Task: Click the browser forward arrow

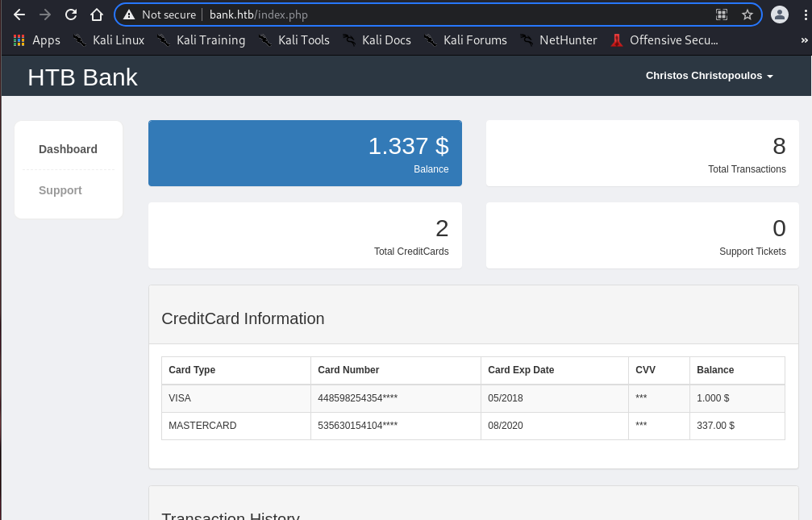Action: coord(45,15)
